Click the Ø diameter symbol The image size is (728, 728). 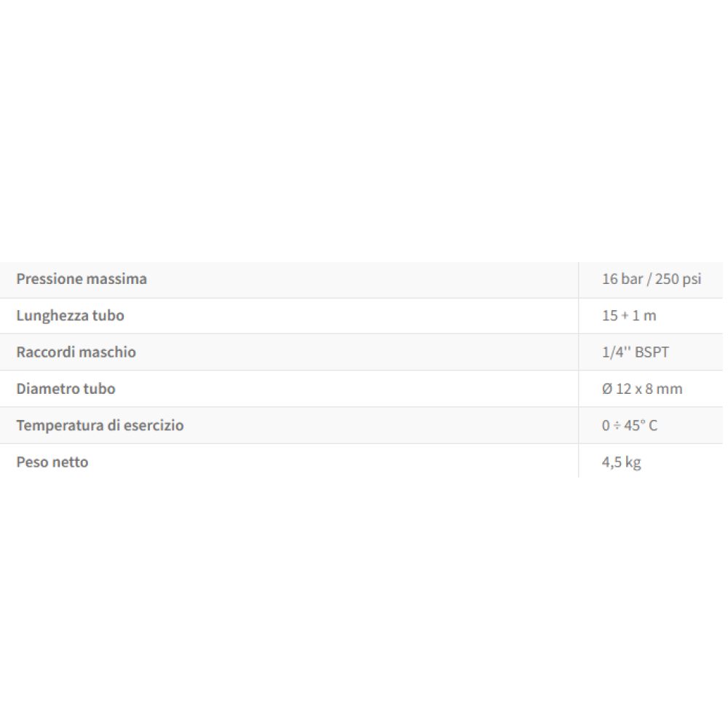(607, 389)
